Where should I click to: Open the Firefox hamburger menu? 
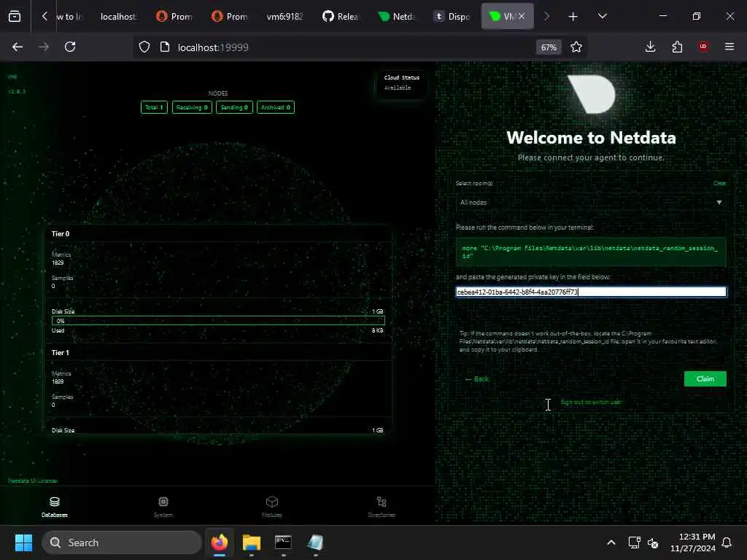[729, 47]
